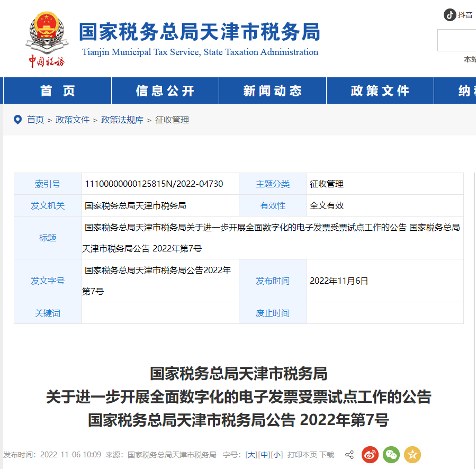Open the Douyin (抖音) icon
The width and height of the screenshot is (476, 469).
(450, 15)
